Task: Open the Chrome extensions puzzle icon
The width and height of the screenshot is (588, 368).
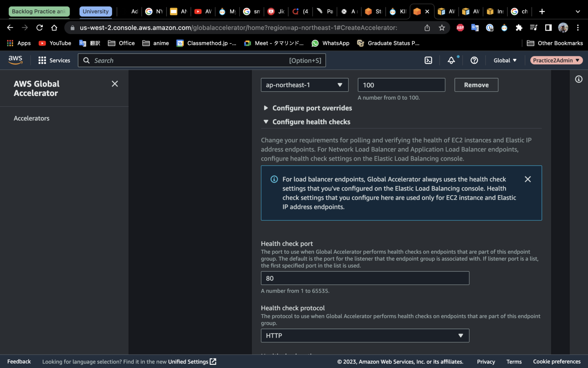Action: pyautogui.click(x=519, y=28)
